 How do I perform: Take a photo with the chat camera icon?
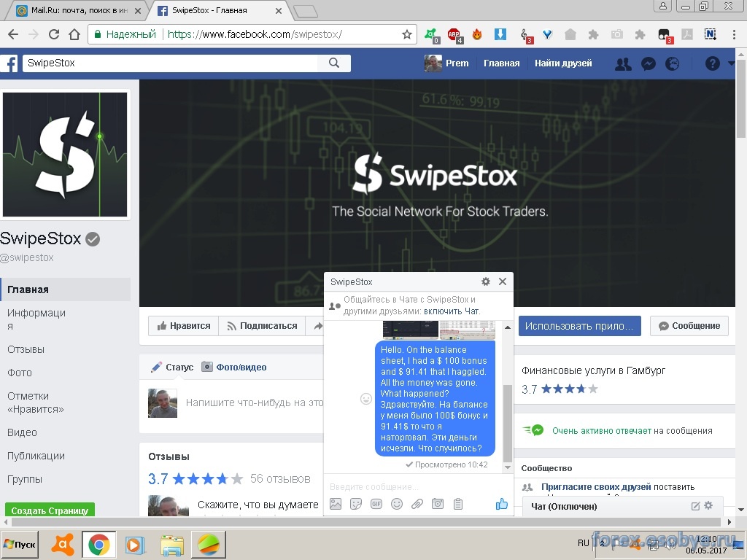point(438,504)
